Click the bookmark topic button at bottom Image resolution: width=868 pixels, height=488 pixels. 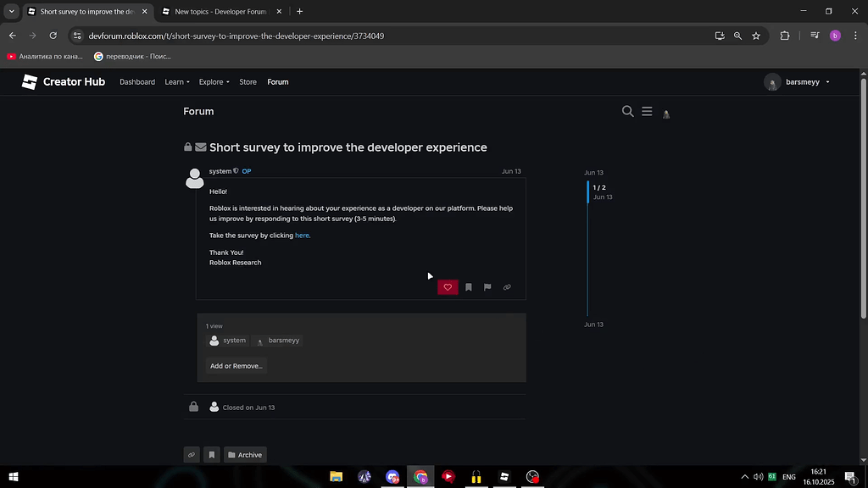(211, 455)
